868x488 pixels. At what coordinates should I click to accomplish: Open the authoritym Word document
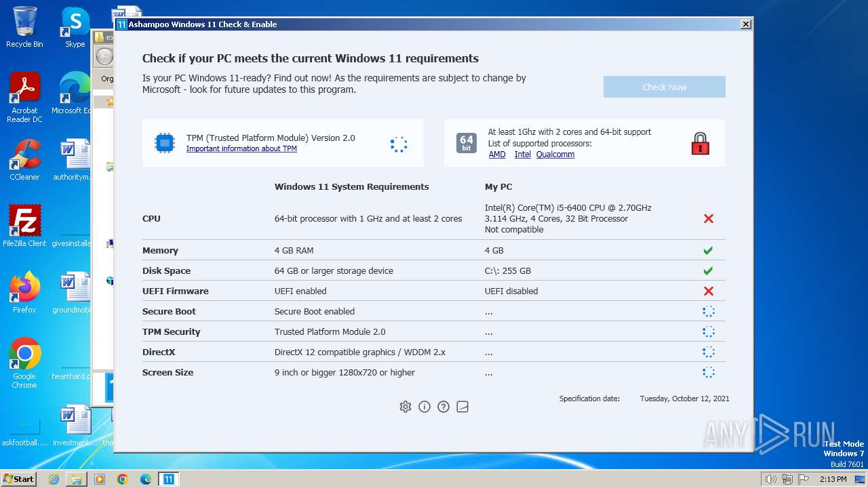73,160
